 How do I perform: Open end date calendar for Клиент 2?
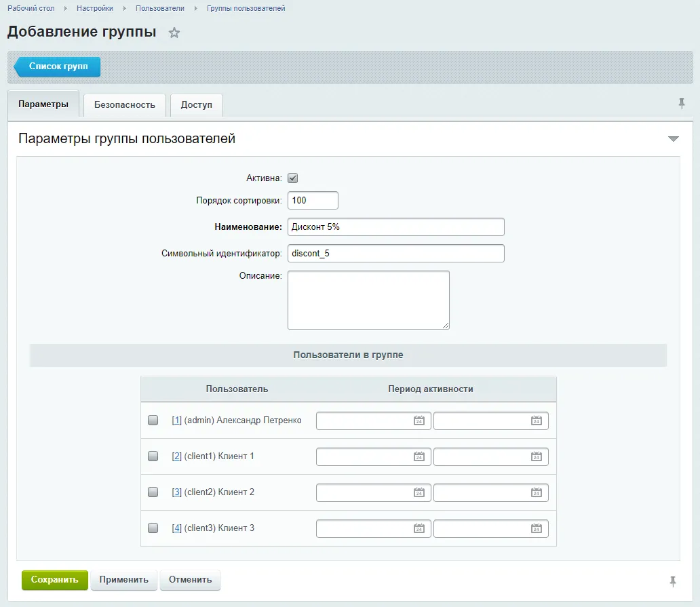point(536,492)
